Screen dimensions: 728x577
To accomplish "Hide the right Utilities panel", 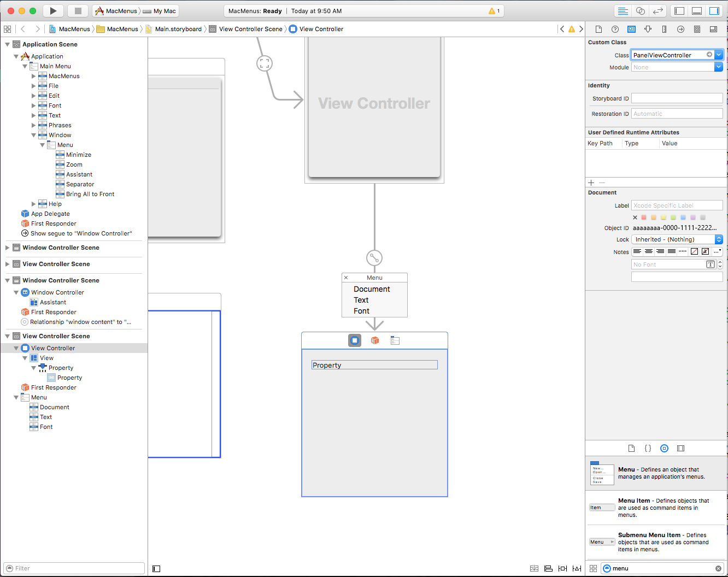I will click(714, 11).
